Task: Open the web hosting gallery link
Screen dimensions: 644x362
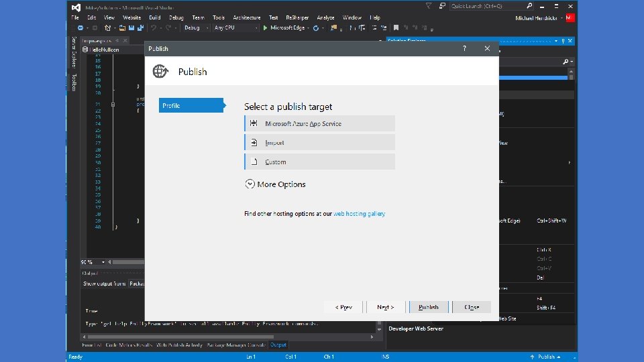Action: pos(359,214)
